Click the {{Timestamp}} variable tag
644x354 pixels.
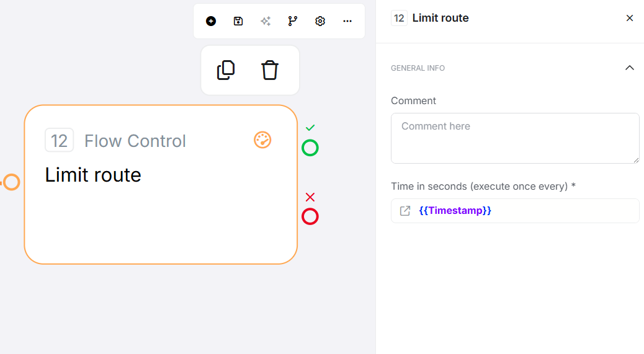click(x=455, y=211)
